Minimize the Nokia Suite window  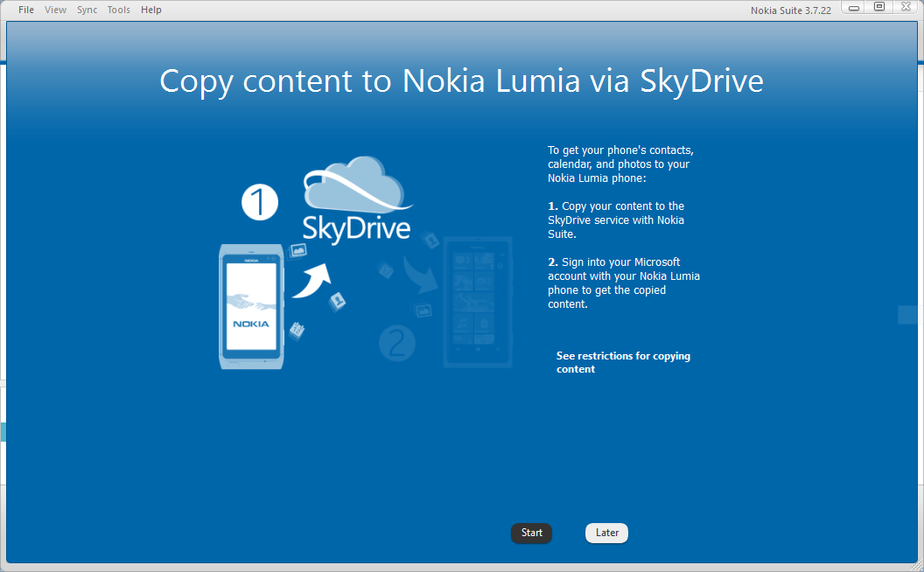click(853, 7)
